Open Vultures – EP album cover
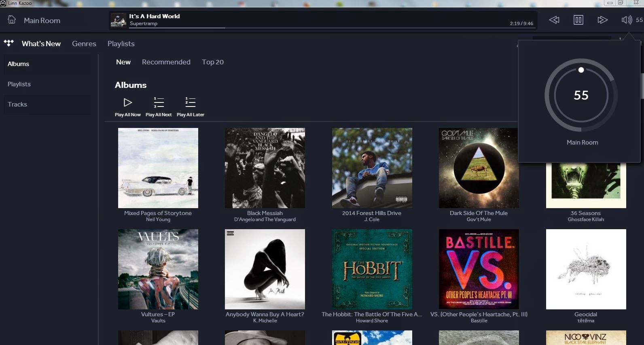This screenshot has height=345, width=644. point(158,269)
